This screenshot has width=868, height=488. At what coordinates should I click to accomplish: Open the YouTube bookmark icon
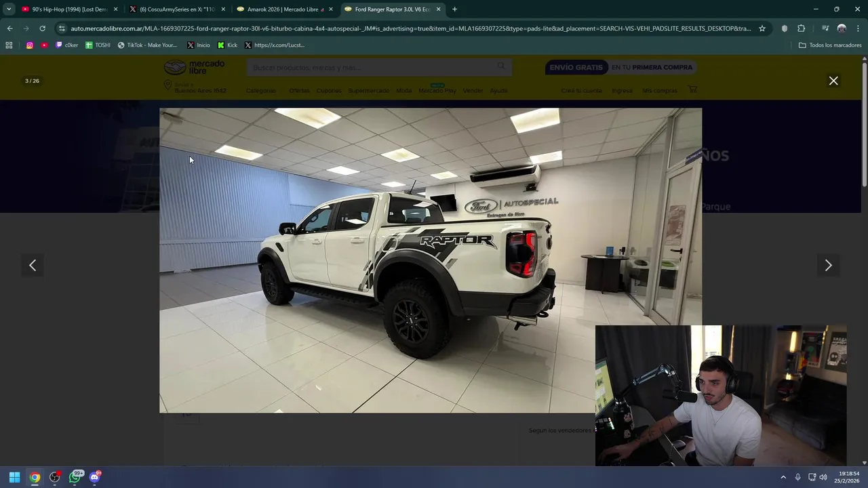[45, 45]
